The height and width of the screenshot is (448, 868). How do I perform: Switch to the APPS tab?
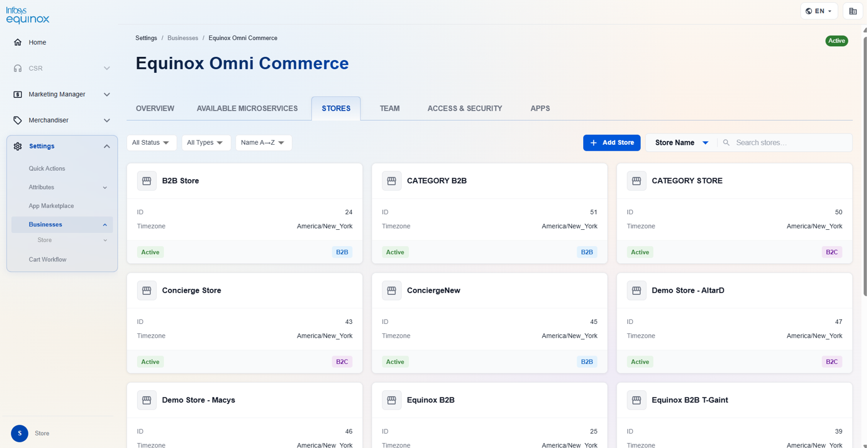point(540,109)
